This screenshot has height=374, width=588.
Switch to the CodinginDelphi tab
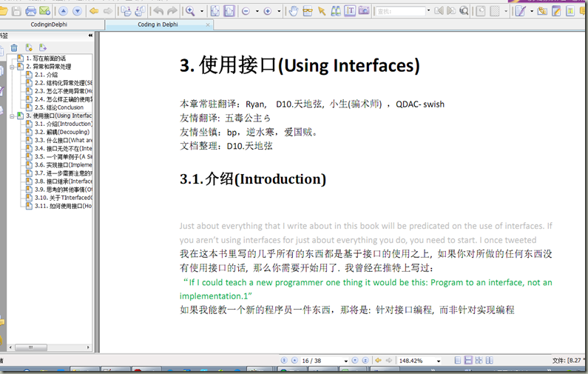coord(49,24)
